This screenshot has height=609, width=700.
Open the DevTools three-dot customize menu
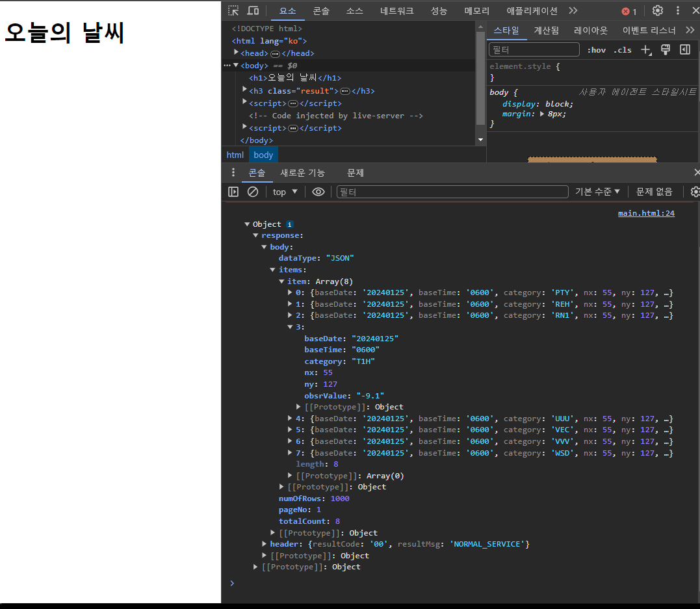pos(678,10)
